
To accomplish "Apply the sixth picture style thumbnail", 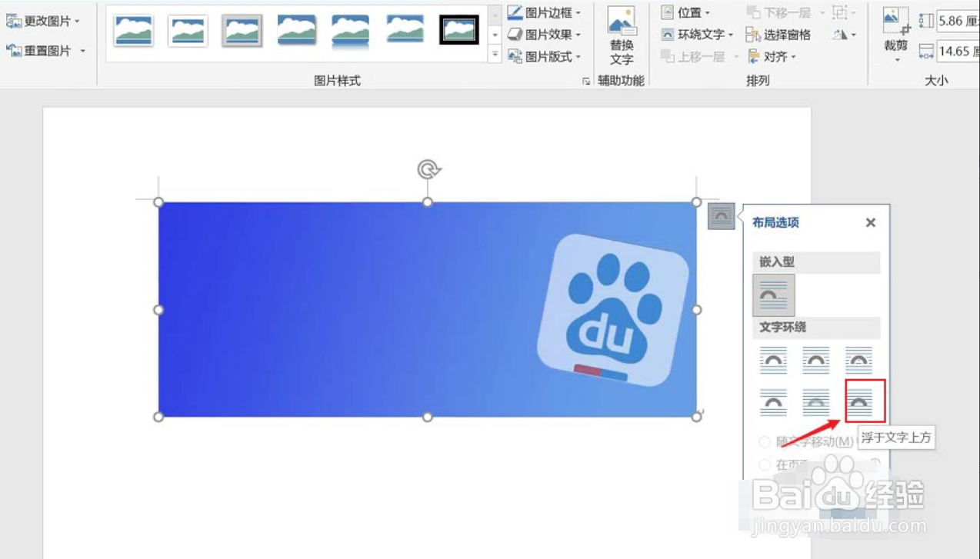I will click(x=405, y=29).
